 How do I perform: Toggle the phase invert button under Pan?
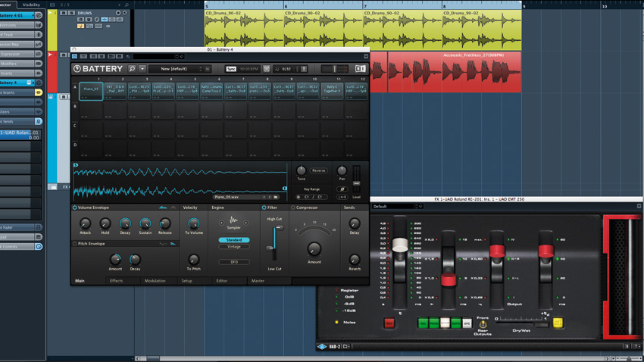(342, 189)
